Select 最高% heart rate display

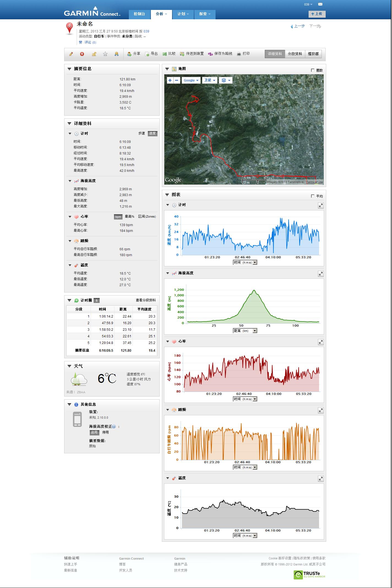[130, 216]
